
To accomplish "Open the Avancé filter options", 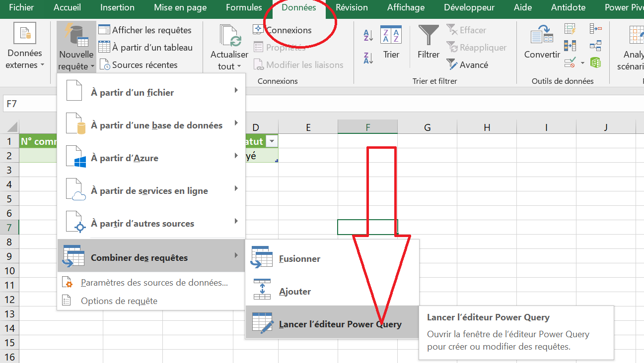I will click(x=467, y=65).
